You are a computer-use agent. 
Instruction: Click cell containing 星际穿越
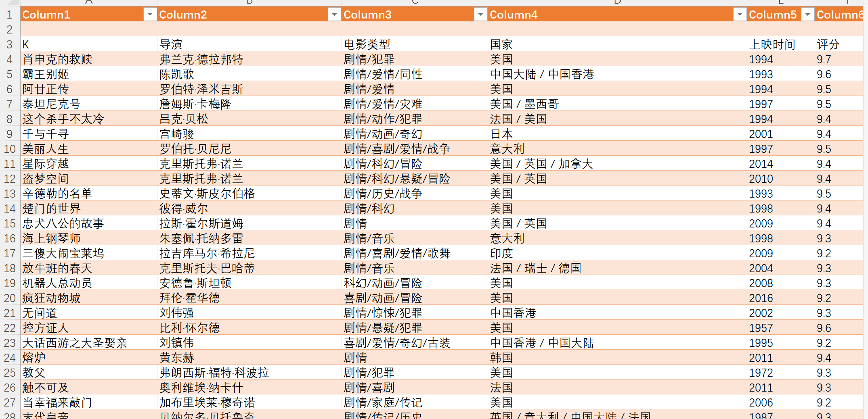[x=88, y=164]
